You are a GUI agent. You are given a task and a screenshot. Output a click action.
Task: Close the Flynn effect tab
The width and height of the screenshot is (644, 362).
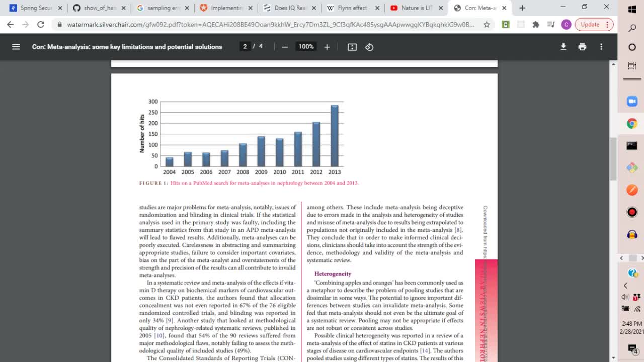[377, 8]
